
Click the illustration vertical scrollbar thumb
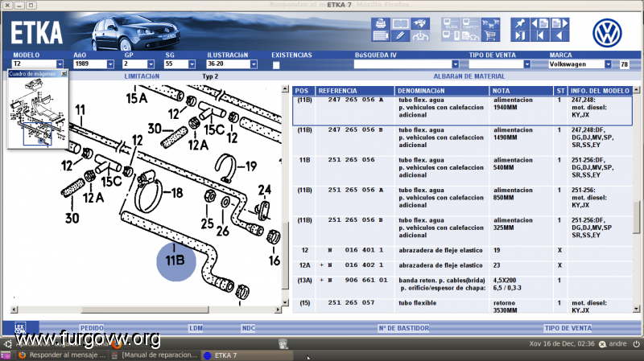point(285,256)
